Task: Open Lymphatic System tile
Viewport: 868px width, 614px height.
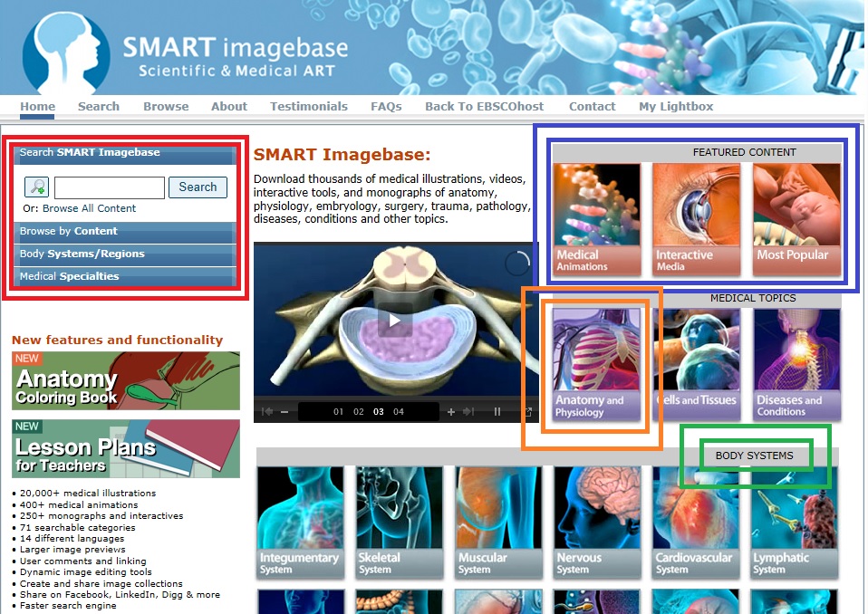Action: (x=795, y=523)
